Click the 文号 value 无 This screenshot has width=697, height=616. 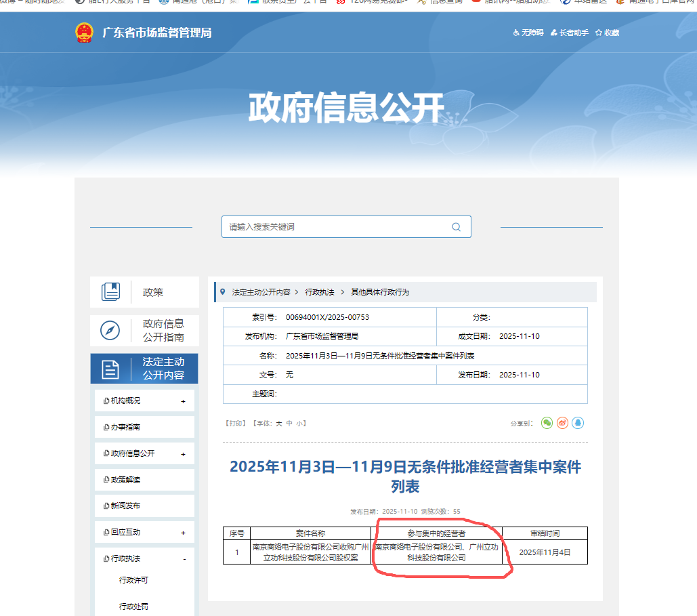[289, 375]
